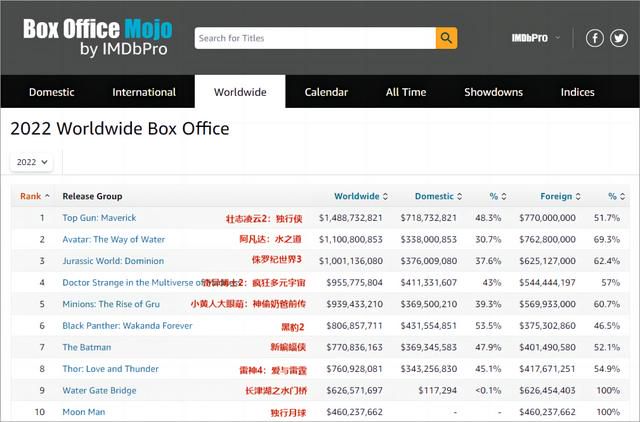Click worldwide gross $1,488,732,821
640x422 pixels.
pos(351,218)
